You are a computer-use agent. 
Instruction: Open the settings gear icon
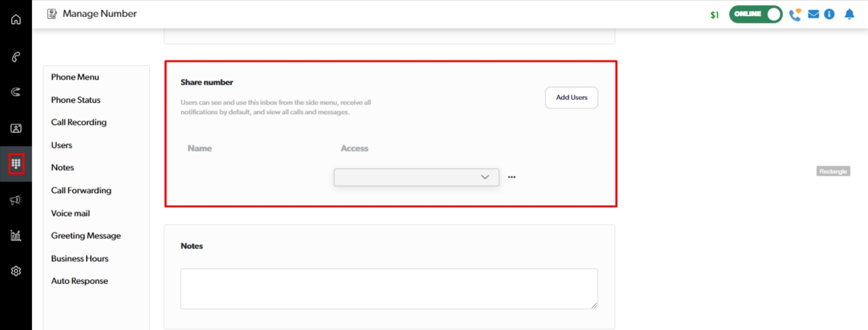[16, 271]
